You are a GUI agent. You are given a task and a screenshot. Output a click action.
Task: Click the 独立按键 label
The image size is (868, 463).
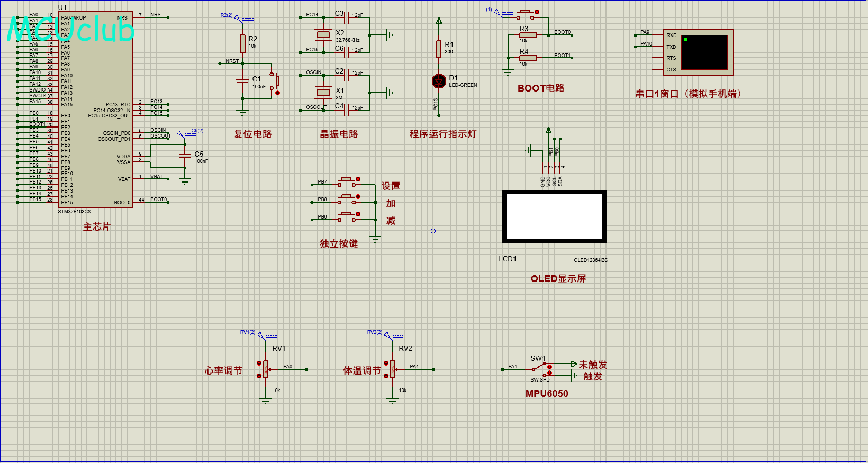point(339,243)
